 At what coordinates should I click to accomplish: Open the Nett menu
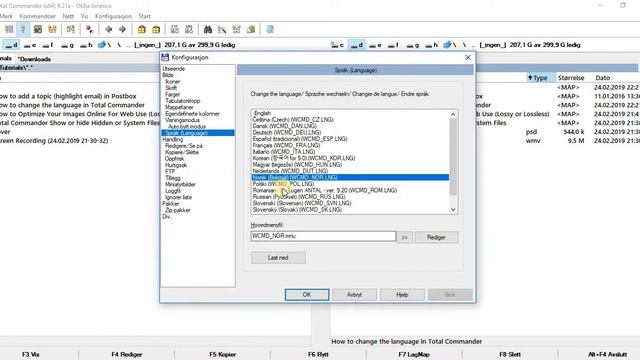[x=68, y=16]
